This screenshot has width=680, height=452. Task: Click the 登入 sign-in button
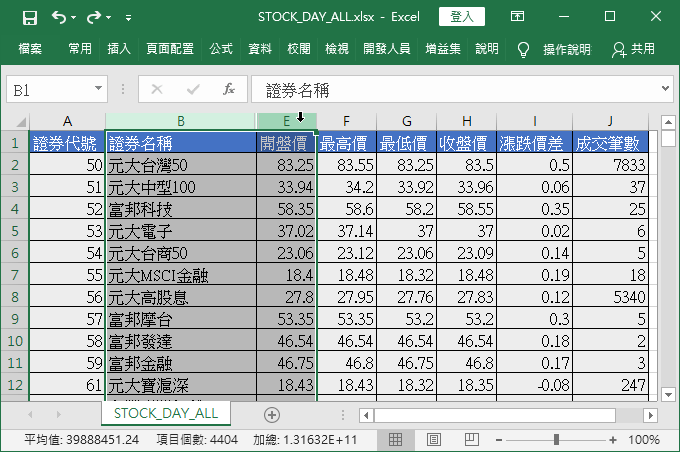click(462, 17)
